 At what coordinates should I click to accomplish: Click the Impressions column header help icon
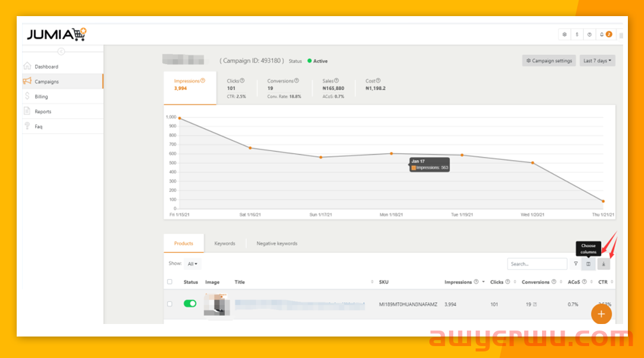476,282
